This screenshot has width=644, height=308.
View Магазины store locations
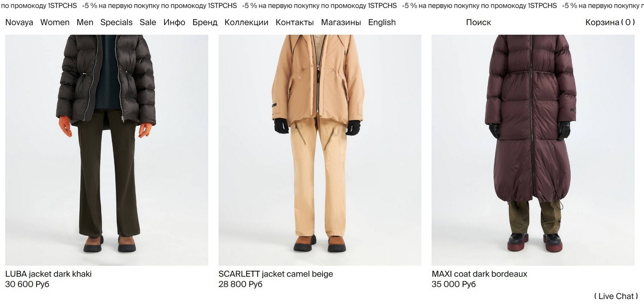(x=341, y=22)
